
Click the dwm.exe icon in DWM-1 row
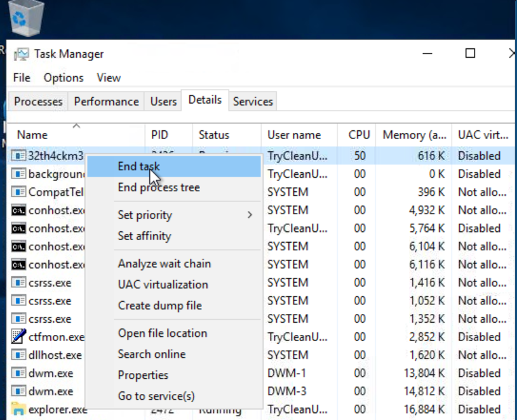[x=18, y=373]
